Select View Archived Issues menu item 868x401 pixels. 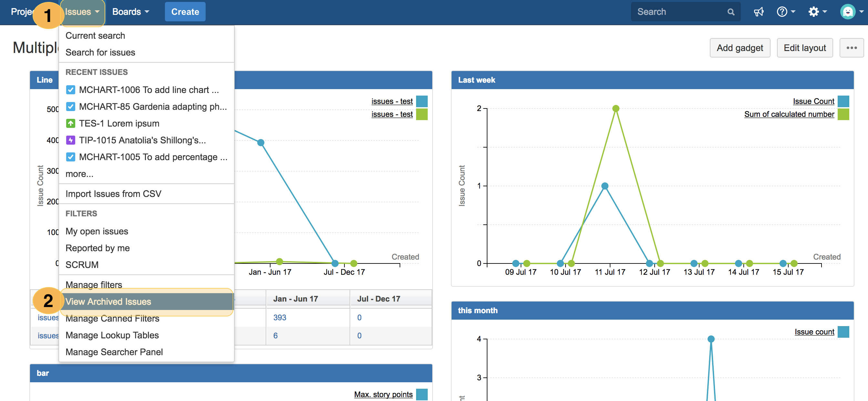click(108, 302)
